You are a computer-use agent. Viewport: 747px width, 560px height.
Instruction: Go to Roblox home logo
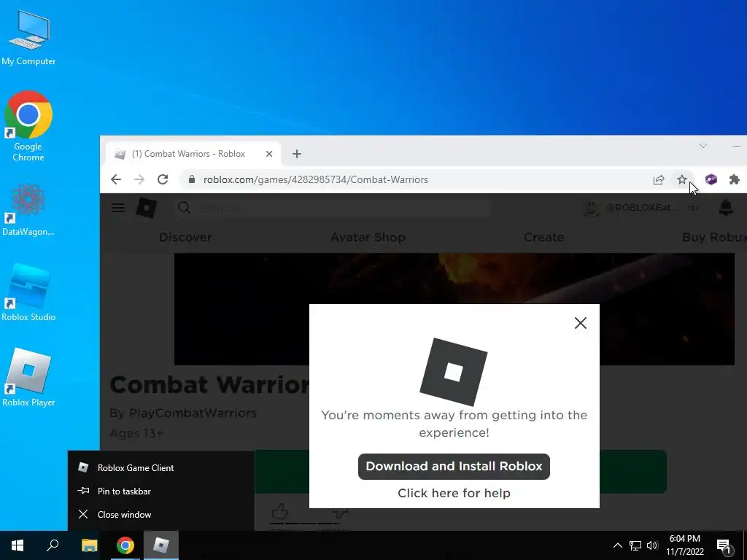(146, 208)
